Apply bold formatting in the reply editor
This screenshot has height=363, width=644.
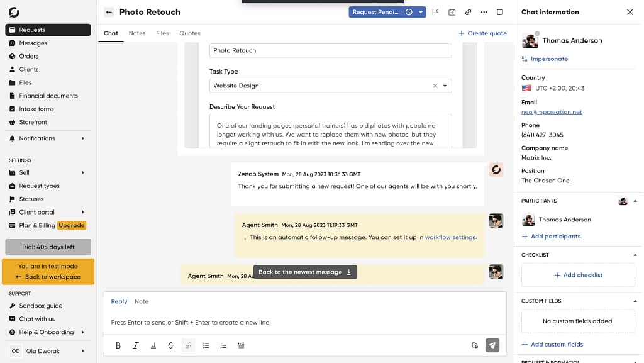118,345
